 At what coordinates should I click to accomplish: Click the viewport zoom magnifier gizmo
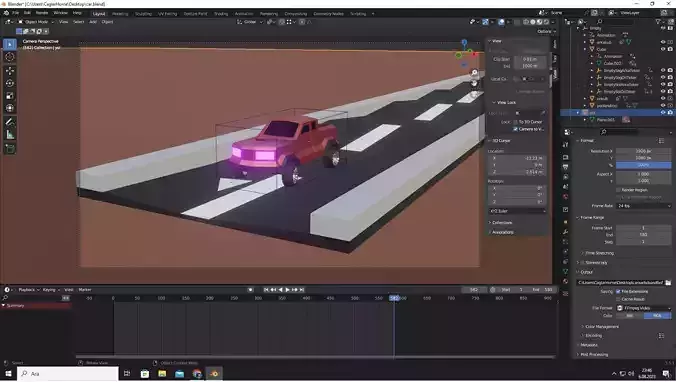pos(474,73)
